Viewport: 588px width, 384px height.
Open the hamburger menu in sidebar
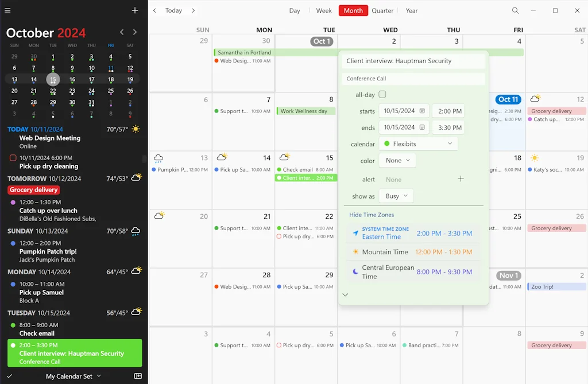(x=7, y=10)
